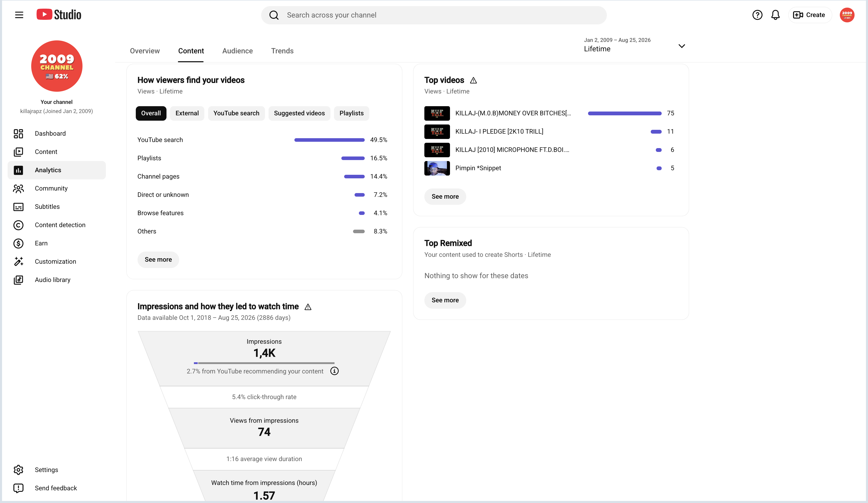
Task: Click the YouTube Studio logo
Action: [59, 15]
